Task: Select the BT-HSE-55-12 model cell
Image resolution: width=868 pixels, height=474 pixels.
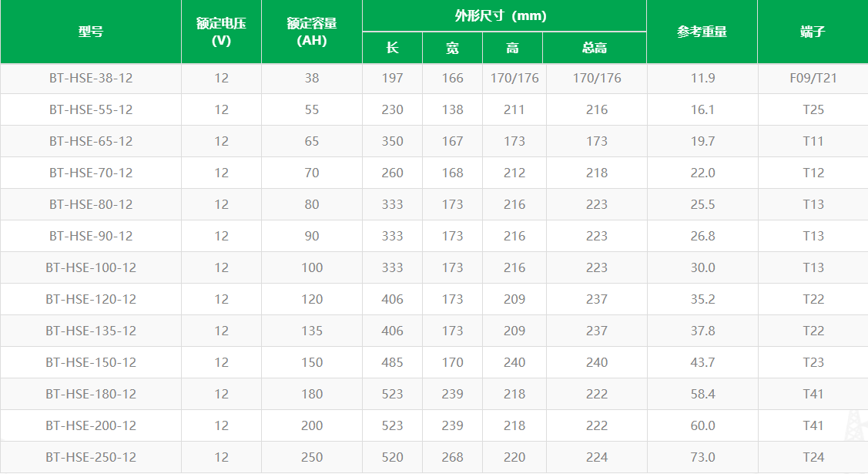Action: click(91, 109)
